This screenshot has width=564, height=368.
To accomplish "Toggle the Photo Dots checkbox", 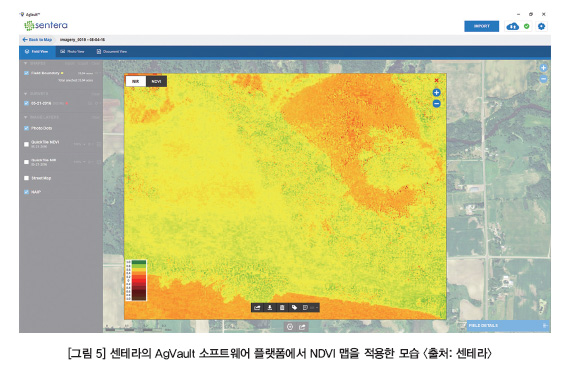I will click(x=26, y=128).
